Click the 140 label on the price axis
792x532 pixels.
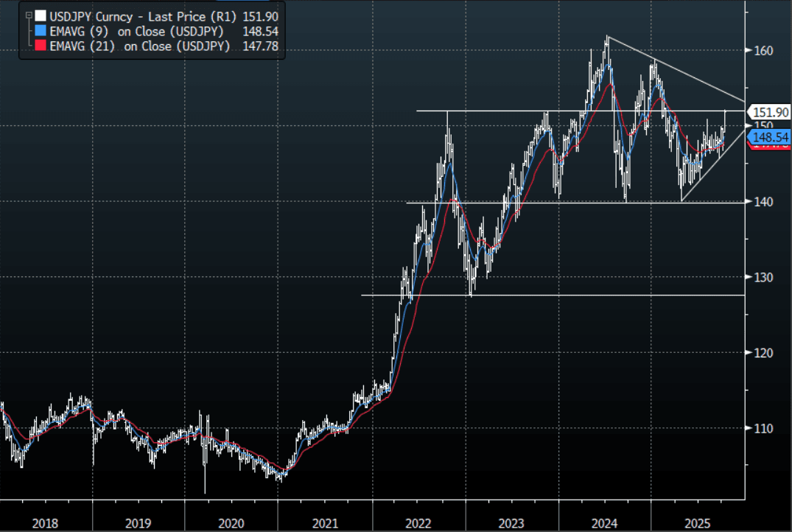tap(763, 202)
